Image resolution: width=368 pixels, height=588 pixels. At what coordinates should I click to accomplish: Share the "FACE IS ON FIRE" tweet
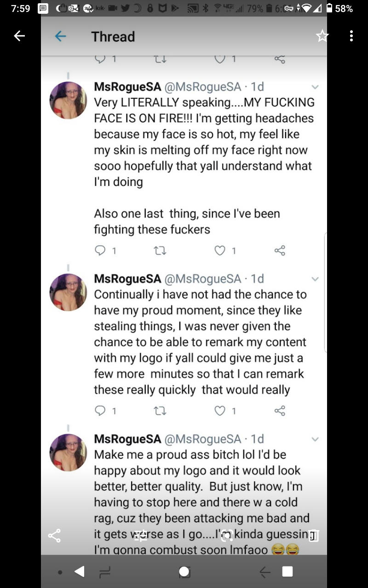click(x=280, y=250)
